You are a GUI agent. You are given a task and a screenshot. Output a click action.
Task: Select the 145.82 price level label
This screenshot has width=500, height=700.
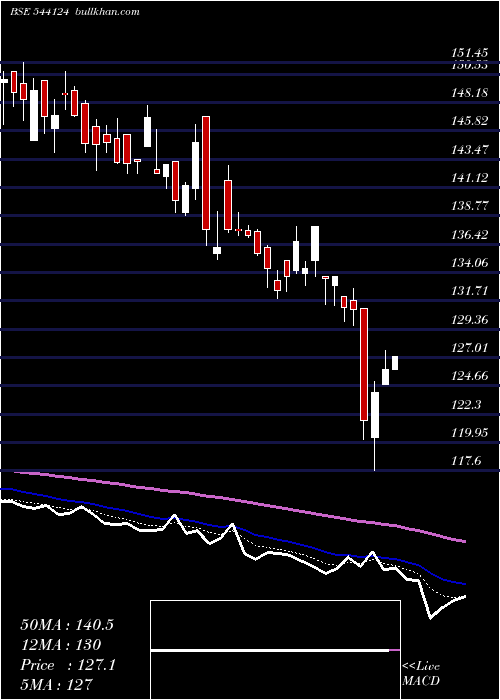tap(469, 121)
